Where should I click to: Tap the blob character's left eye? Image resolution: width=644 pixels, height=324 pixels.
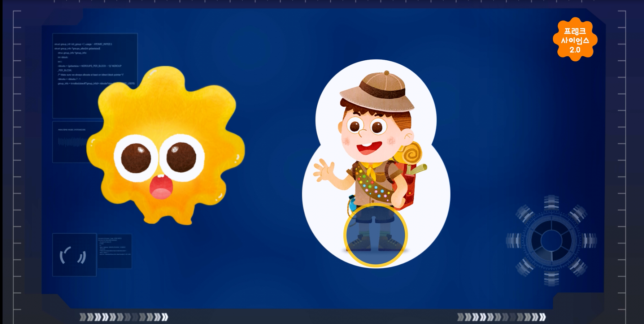(x=136, y=158)
